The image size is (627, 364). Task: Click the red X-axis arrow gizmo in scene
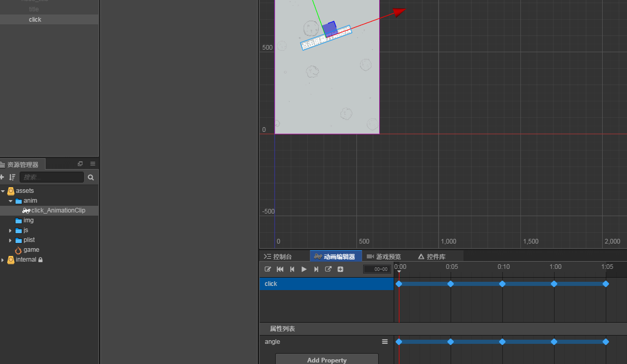click(399, 12)
